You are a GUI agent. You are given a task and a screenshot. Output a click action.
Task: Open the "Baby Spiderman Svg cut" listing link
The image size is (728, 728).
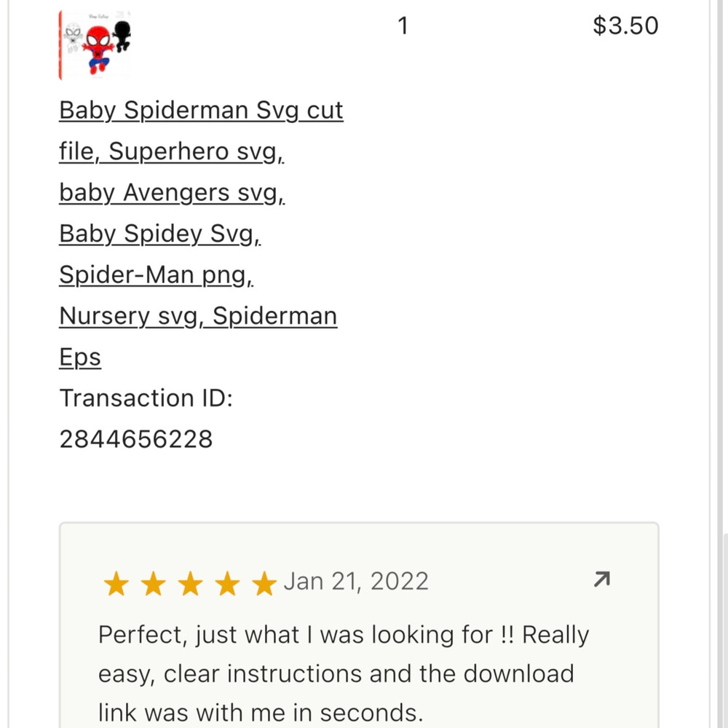click(201, 111)
